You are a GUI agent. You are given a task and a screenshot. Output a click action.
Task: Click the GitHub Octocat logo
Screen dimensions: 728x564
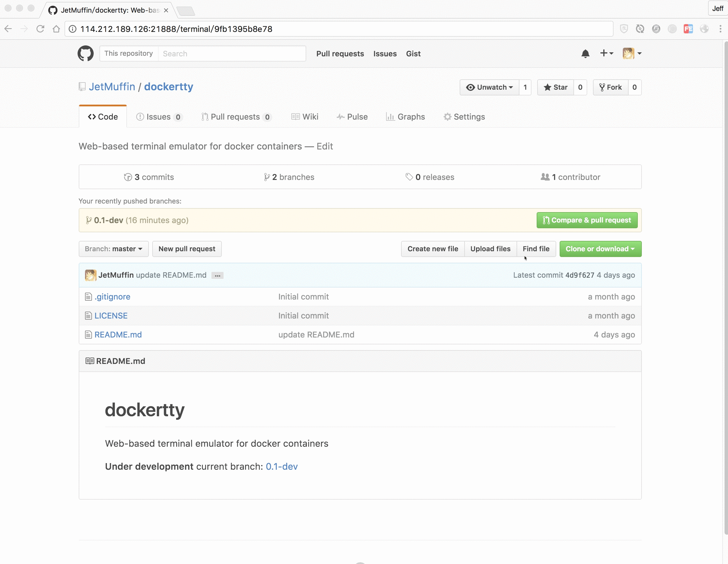pos(85,53)
